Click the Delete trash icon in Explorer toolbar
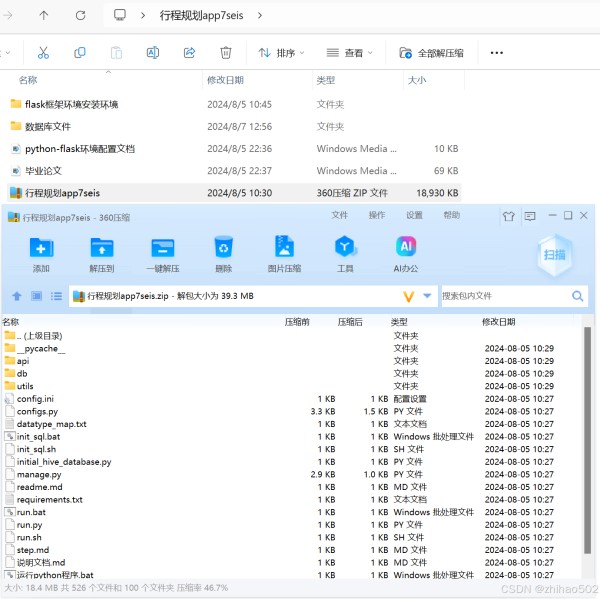This screenshot has width=600, height=599. 226,53
